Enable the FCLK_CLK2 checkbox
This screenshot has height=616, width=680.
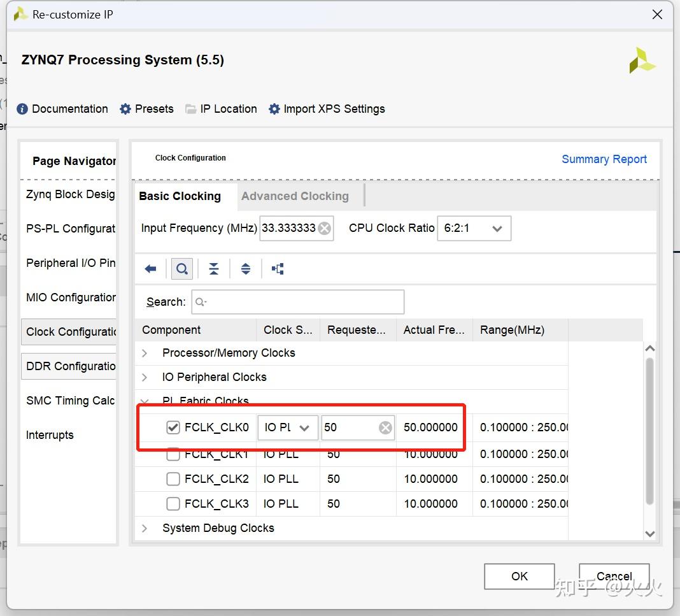coord(173,479)
